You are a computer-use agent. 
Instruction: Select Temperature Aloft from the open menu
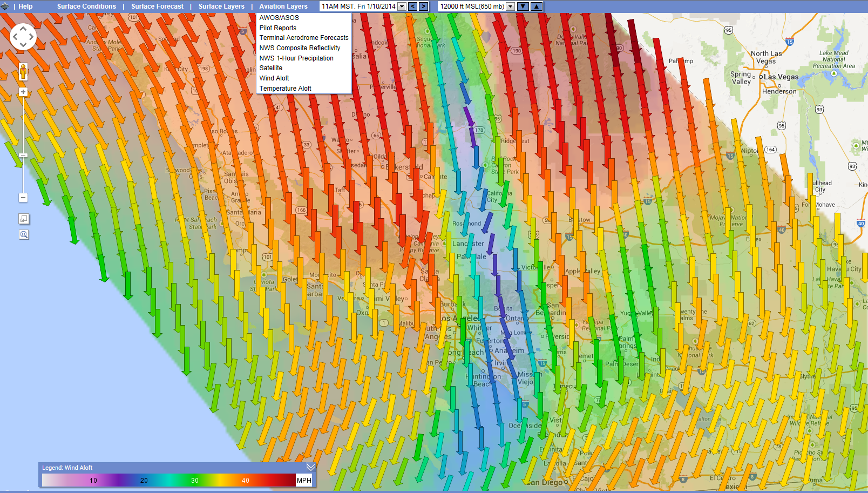click(x=286, y=88)
